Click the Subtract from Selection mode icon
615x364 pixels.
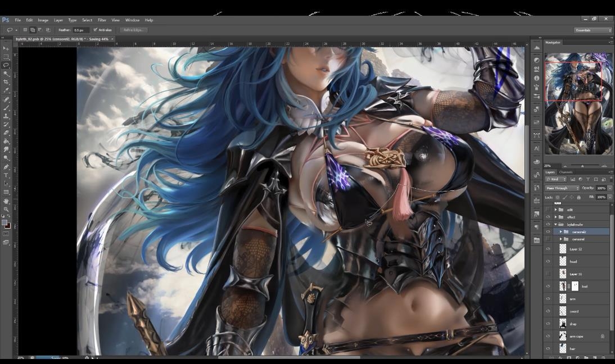coord(40,30)
